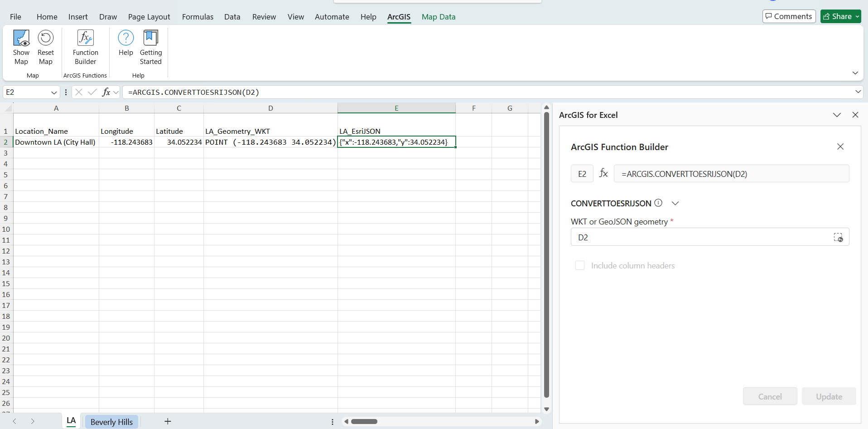Open the Share dropdown arrow
Image resolution: width=868 pixels, height=429 pixels.
857,17
